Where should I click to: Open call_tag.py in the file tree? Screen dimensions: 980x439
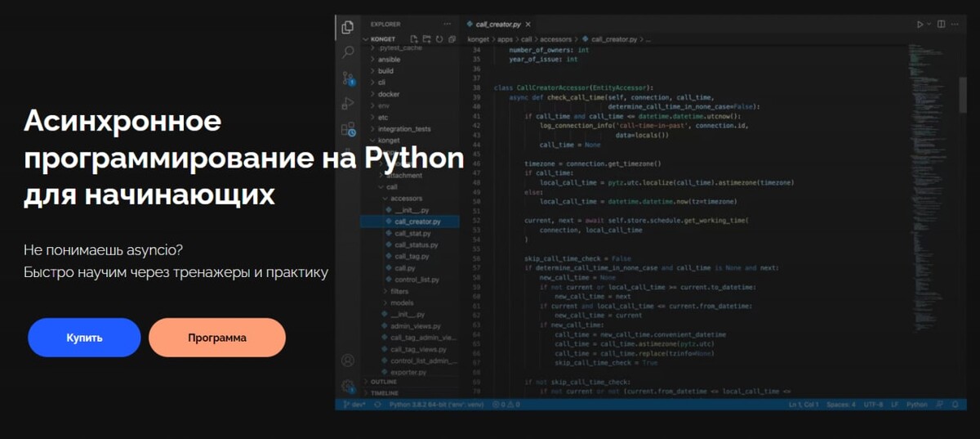pos(411,256)
